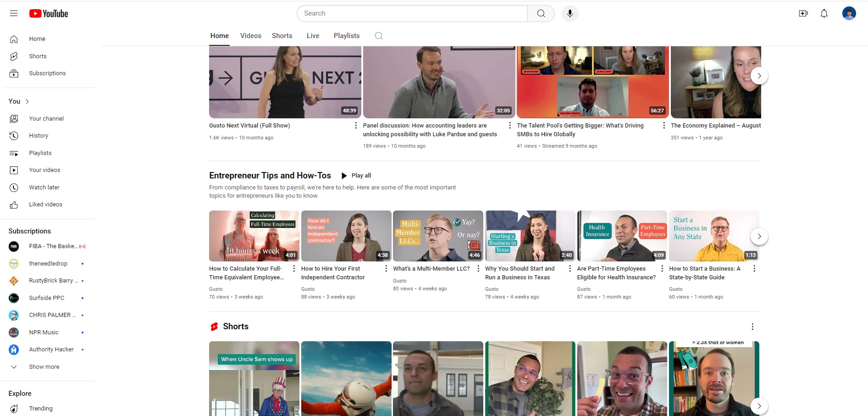This screenshot has width=868, height=416.
Task: Switch to the Shorts channel tab
Action: 282,36
